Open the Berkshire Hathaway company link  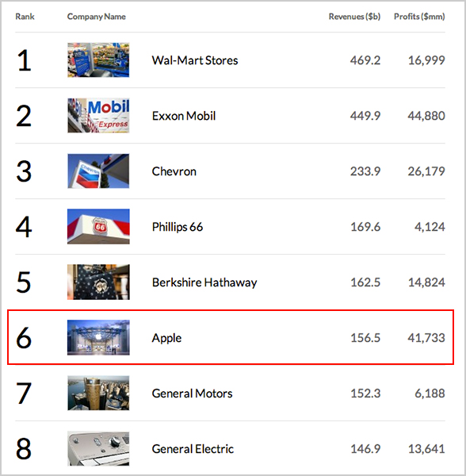coord(204,282)
